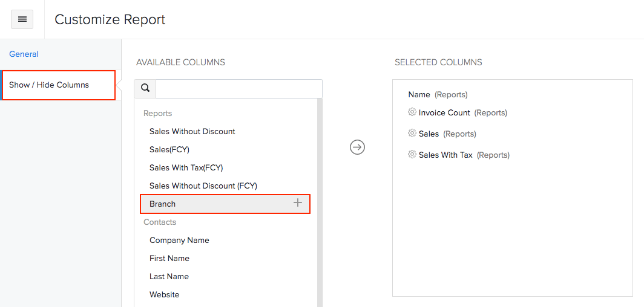644x307 pixels.
Task: Focus the available columns search field
Action: click(x=238, y=89)
